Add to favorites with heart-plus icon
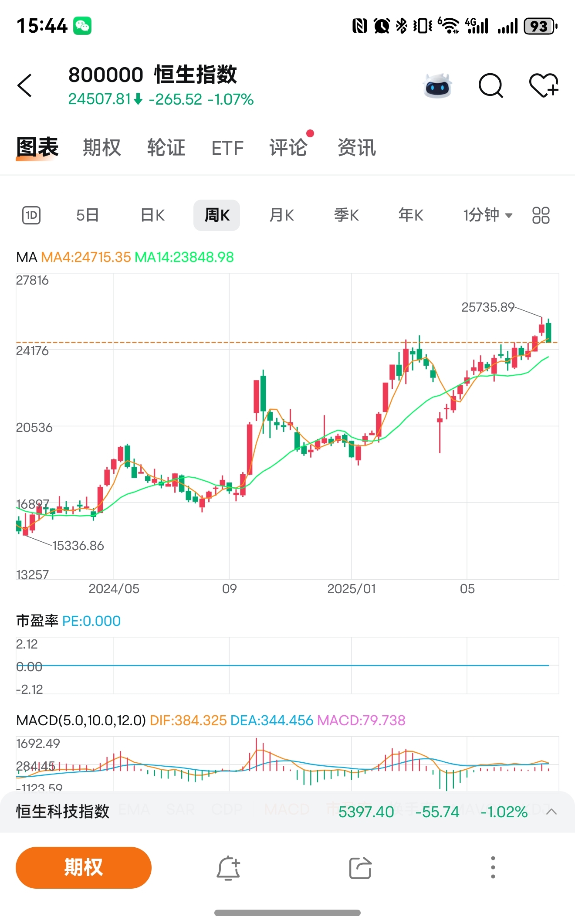The image size is (575, 924). coord(544,85)
